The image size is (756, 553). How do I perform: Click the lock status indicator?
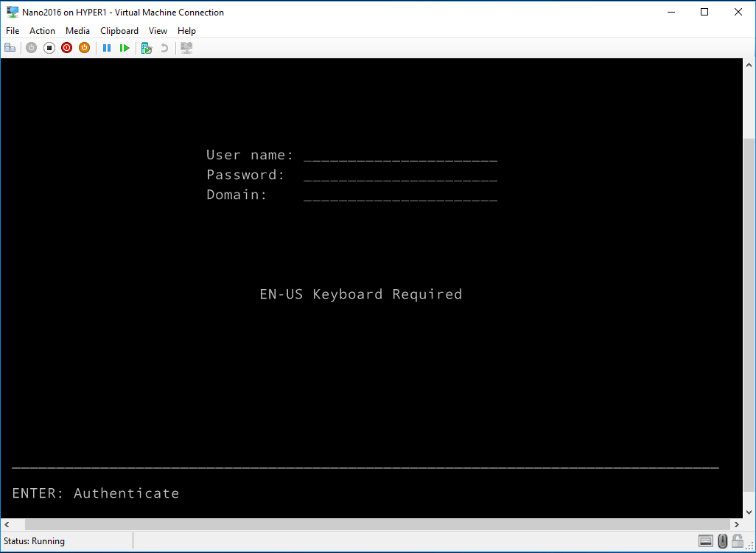pos(737,540)
